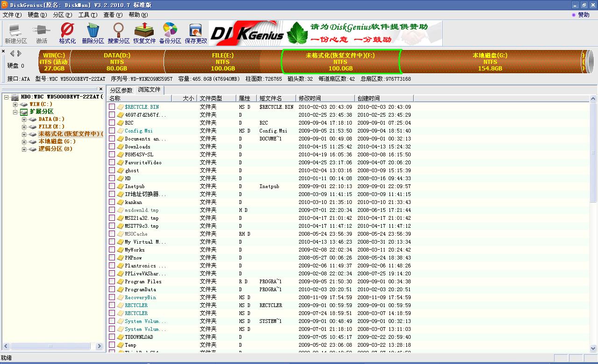Tick the kankan folder checkbox
The width and height of the screenshot is (598, 364).
(x=112, y=202)
